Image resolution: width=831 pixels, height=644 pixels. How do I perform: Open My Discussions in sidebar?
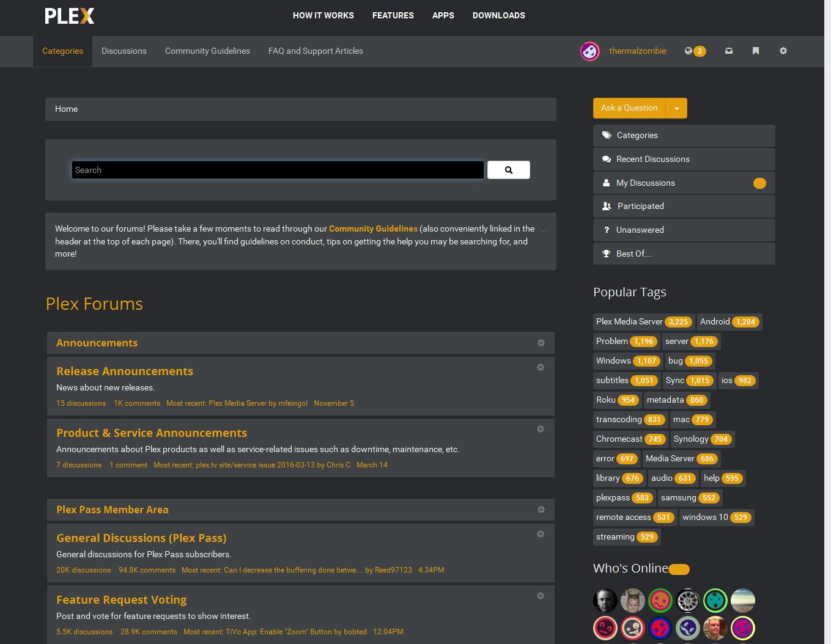point(684,183)
